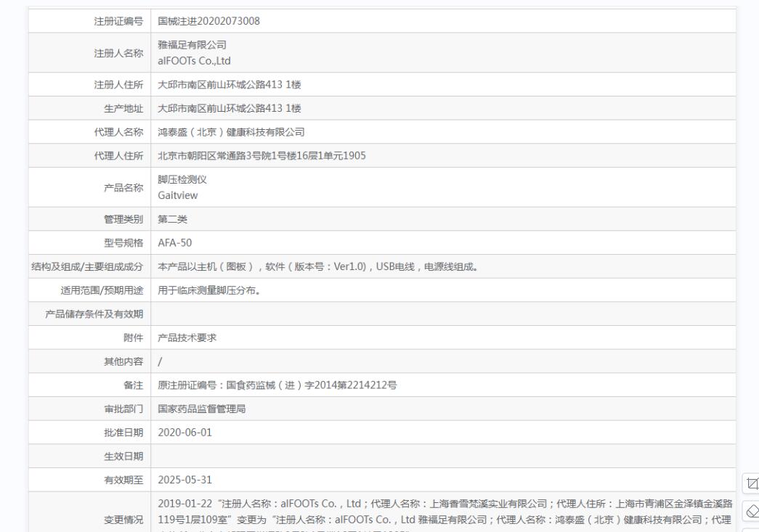Click the 生效日期 label cell
This screenshot has height=532, width=759.
tap(89, 456)
